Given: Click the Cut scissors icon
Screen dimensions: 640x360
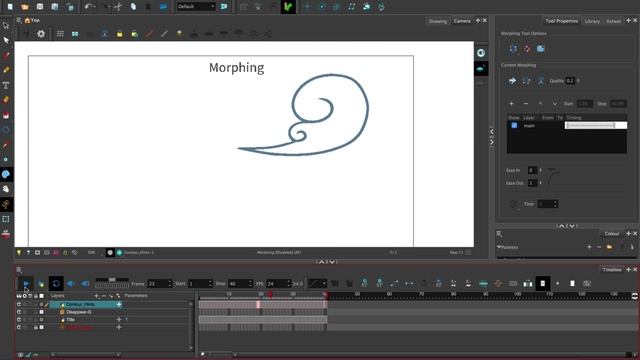Looking at the screenshot, I should coord(118,7).
